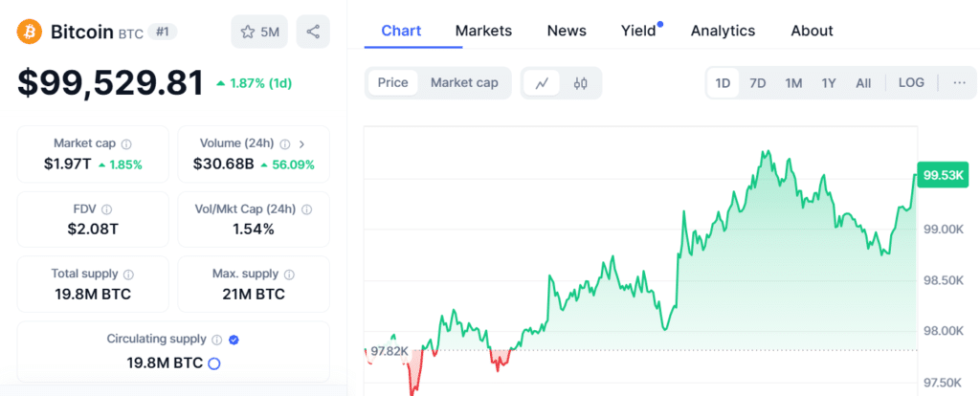Switch chart to Market cap view
980x396 pixels.
pos(464,82)
